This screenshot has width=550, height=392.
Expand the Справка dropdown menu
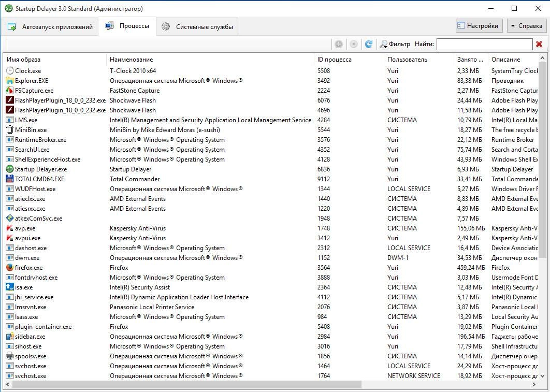[527, 26]
